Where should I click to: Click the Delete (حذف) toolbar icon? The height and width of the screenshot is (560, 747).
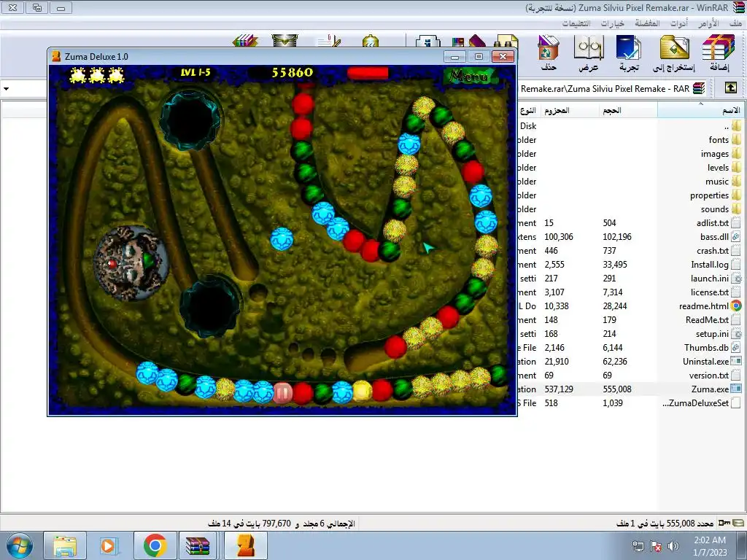549,52
